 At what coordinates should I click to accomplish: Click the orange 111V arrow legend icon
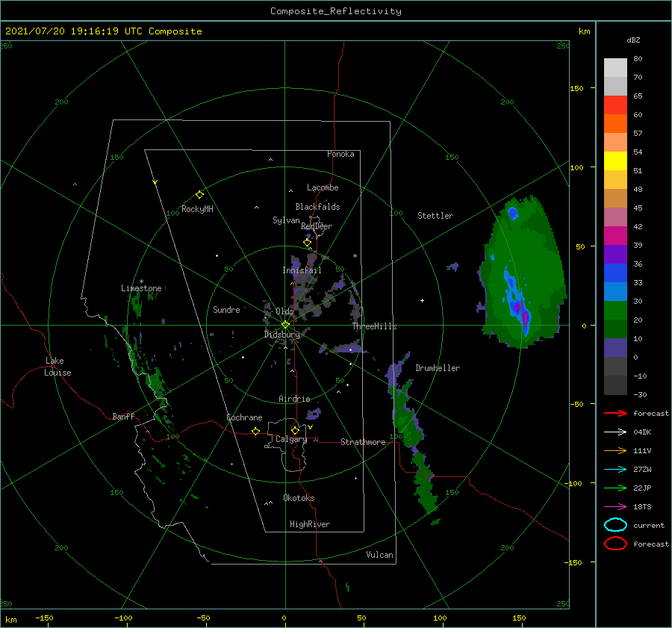tap(616, 450)
